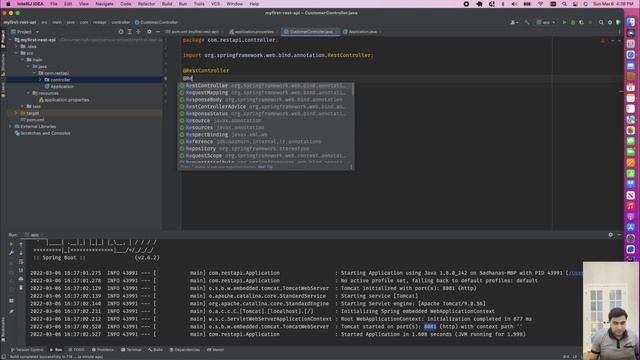Open macOS Spotlight search in menu bar

pyautogui.click(x=564, y=4)
